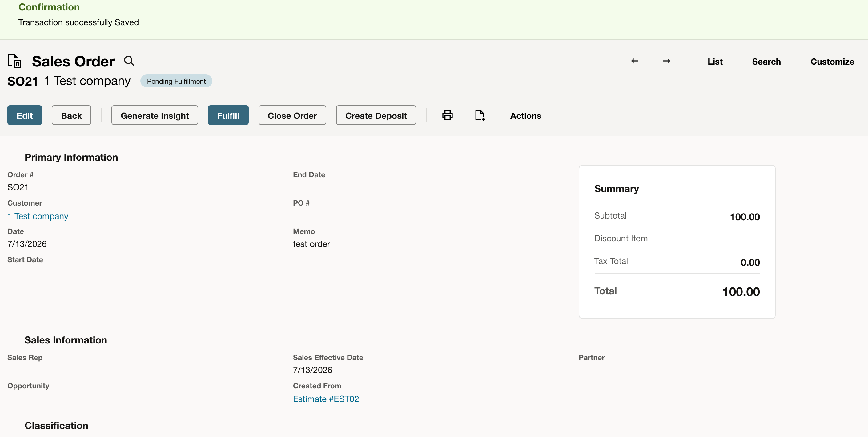The image size is (868, 437).
Task: Click the Close Order button
Action: point(292,115)
